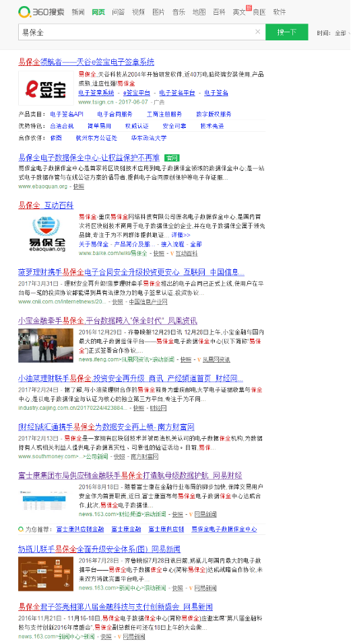Open result 易保全领航者 天谷e签宝电子签章系统

pos(86,62)
